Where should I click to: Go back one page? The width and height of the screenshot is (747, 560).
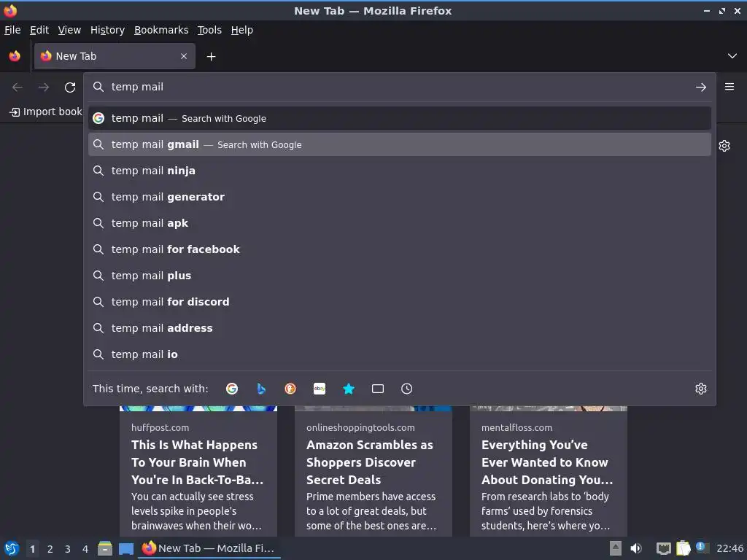18,87
